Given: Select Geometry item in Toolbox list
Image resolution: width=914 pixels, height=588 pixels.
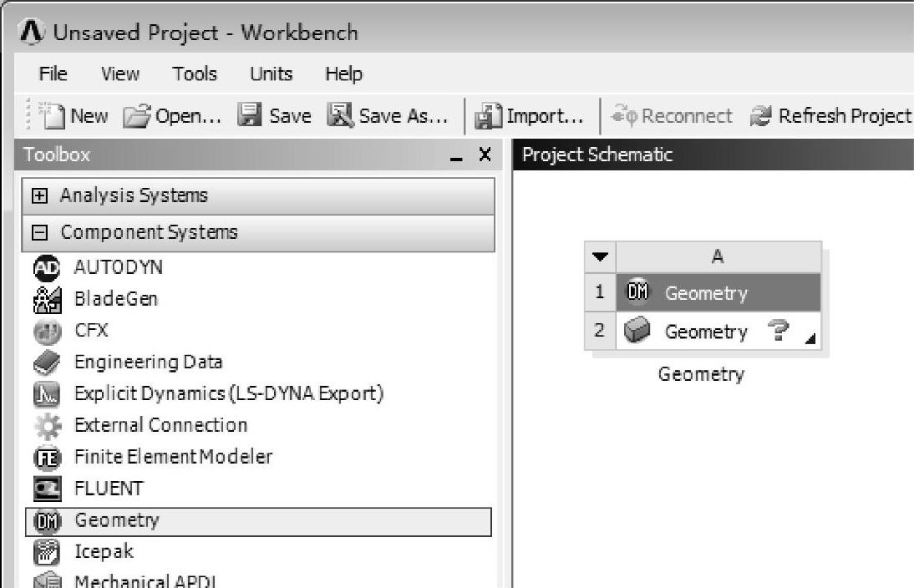Looking at the screenshot, I should click(x=116, y=520).
